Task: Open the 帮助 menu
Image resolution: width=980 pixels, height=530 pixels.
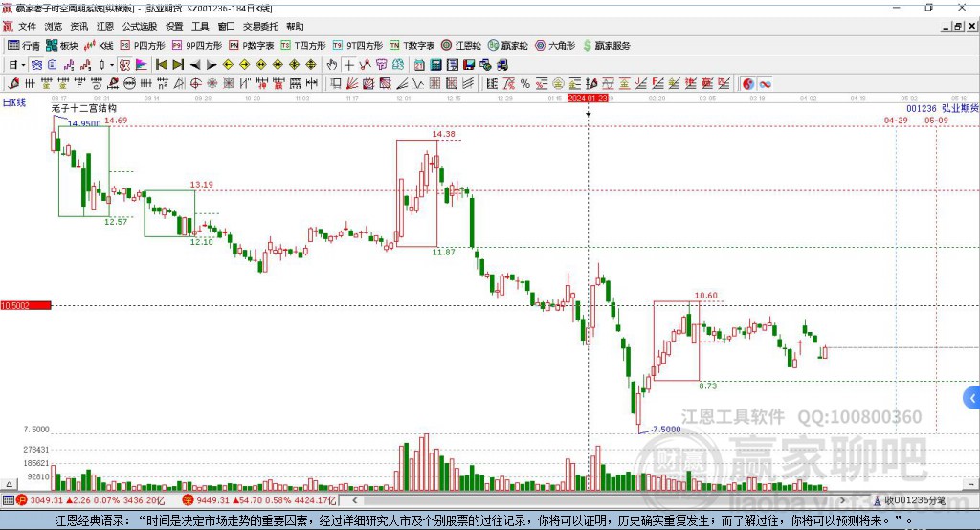Action: coord(295,26)
